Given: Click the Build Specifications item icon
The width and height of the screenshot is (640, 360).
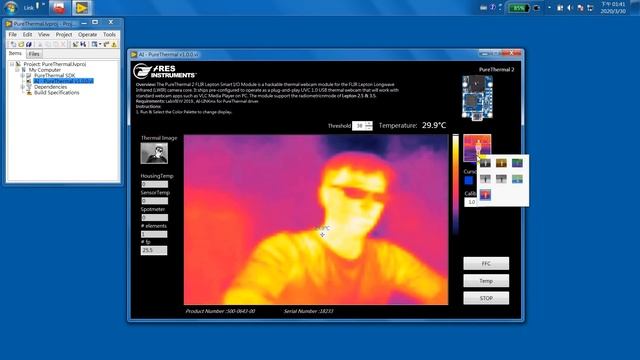Looking at the screenshot, I should point(29,93).
